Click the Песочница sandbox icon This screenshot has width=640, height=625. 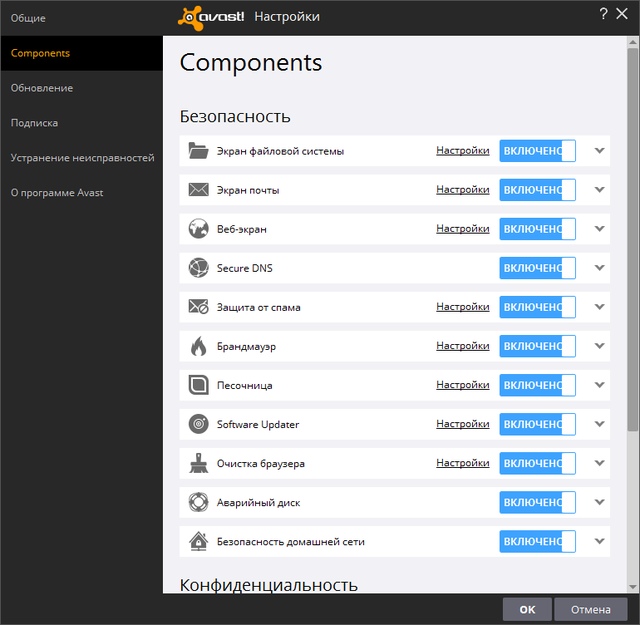coord(198,385)
